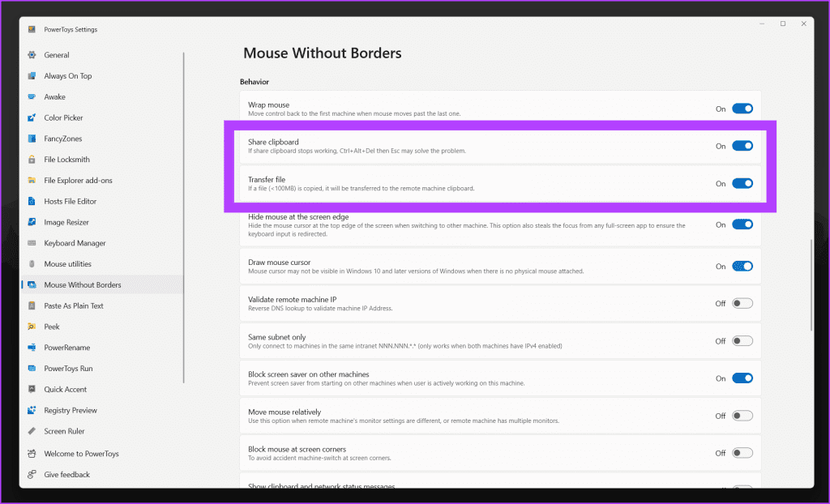Click the 'Share clipboard' setting label
The height and width of the screenshot is (504, 830).
pos(273,142)
